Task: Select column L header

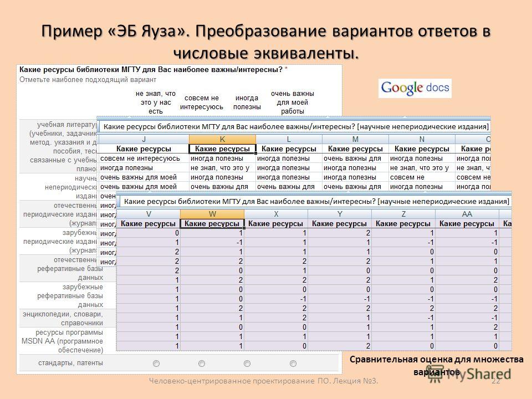Action: coord(289,139)
